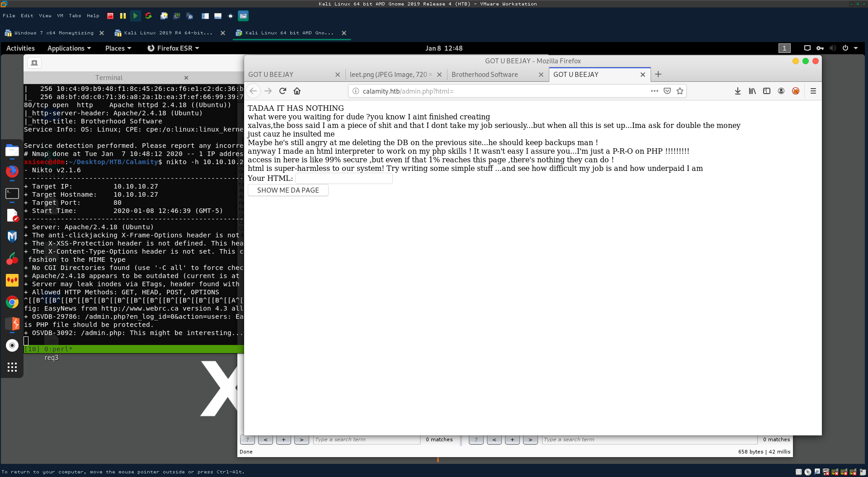This screenshot has height=477, width=868.
Task: Click the red VMware power off icon
Action: pyautogui.click(x=110, y=16)
